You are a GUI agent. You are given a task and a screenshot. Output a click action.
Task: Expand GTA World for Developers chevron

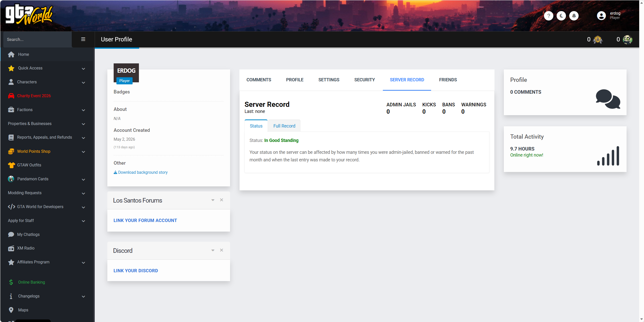[83, 207]
